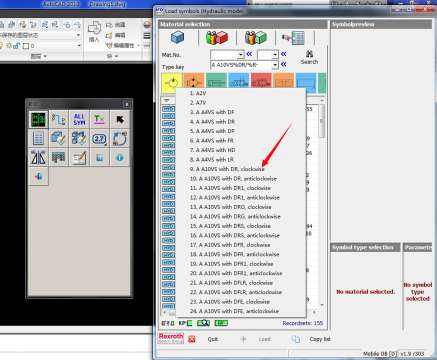The width and height of the screenshot is (437, 360).
Task: Click the books with red cube icon
Action: [x=216, y=38]
